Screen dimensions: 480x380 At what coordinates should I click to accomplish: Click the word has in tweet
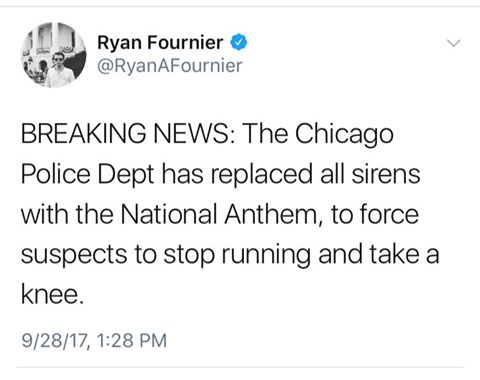point(183,174)
